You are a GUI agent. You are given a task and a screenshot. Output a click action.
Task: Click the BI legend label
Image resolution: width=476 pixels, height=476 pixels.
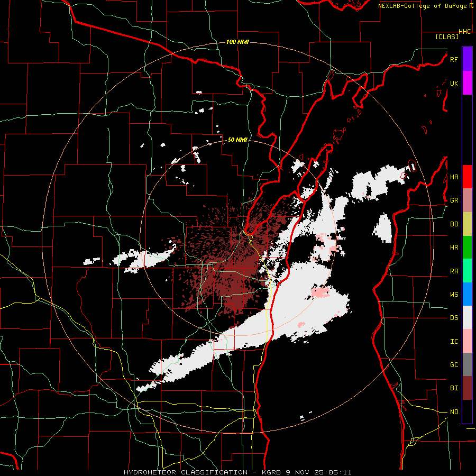[x=454, y=388]
